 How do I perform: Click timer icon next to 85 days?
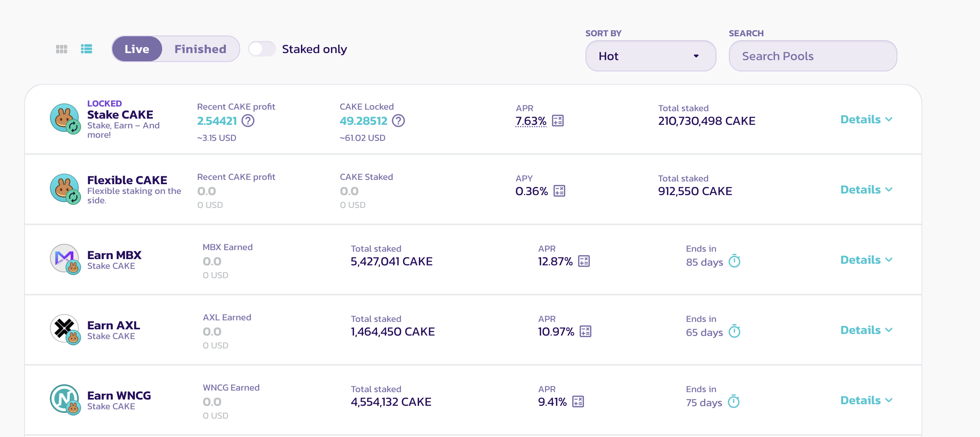coord(734,261)
